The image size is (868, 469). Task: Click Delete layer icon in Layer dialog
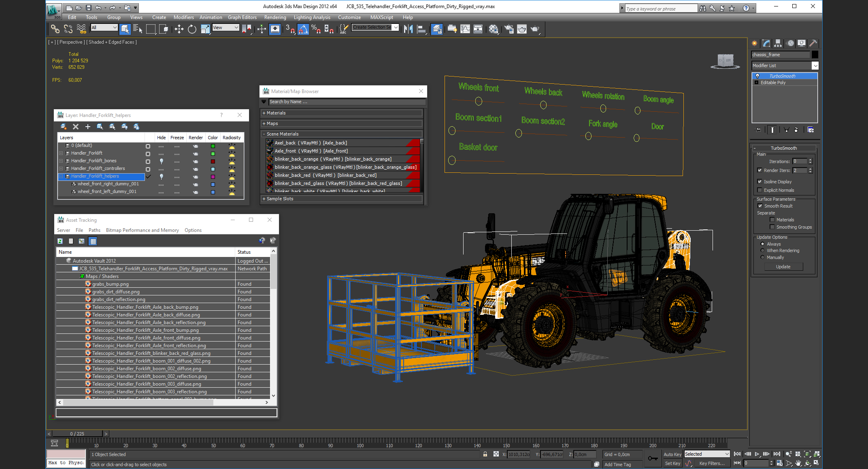tap(76, 127)
